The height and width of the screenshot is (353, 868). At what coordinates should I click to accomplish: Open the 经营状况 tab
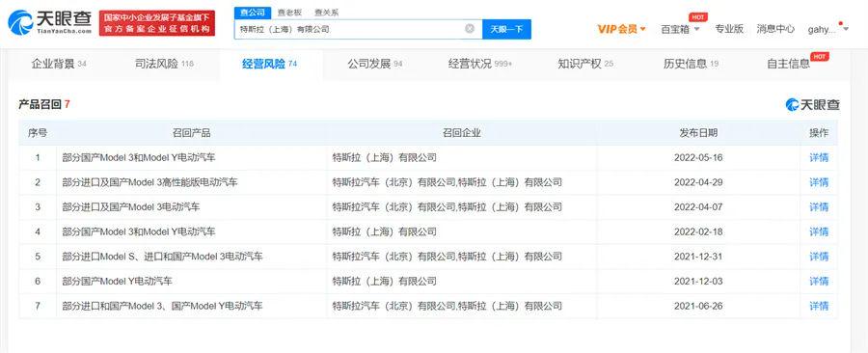tap(480, 64)
